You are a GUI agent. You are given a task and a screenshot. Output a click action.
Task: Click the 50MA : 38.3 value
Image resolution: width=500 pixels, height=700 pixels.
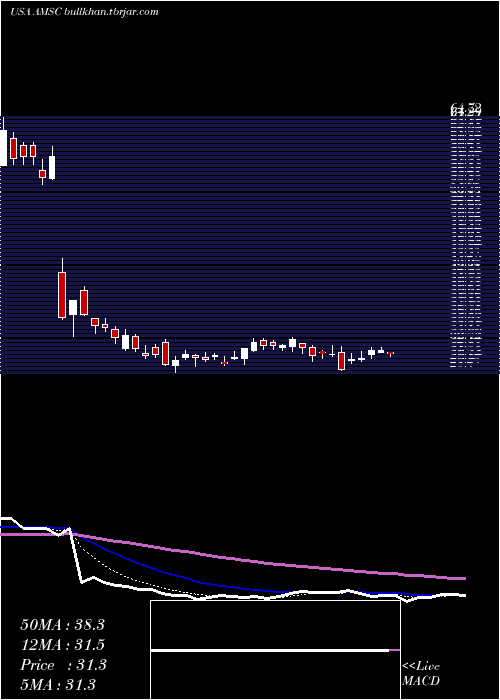62,625
